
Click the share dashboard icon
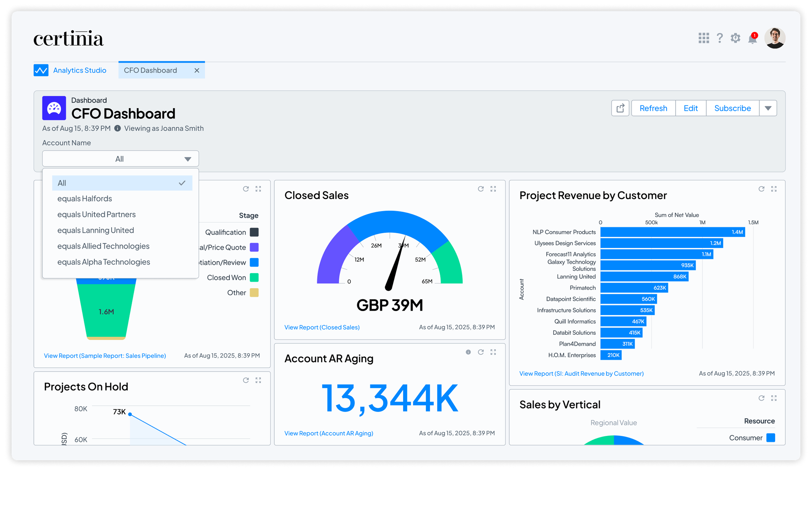click(x=620, y=108)
